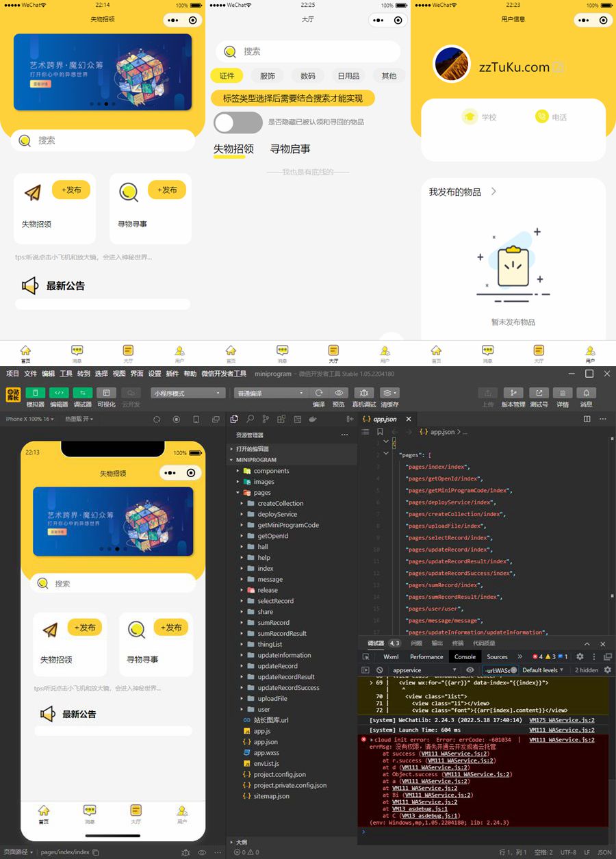616x859 pixels.
Task: Click the 编译 compile refresh icon
Action: pyautogui.click(x=319, y=393)
